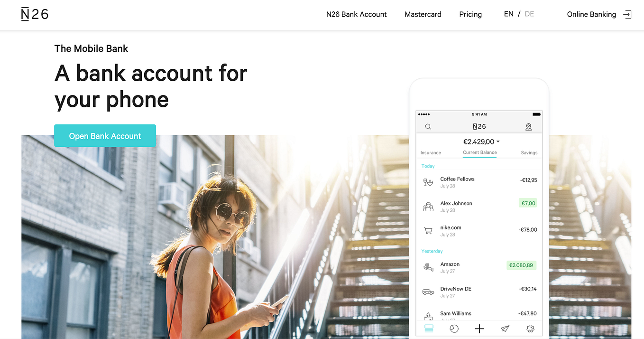This screenshot has height=339, width=644.
Task: Click 'A bank account for your phone' headline
Action: (x=151, y=86)
